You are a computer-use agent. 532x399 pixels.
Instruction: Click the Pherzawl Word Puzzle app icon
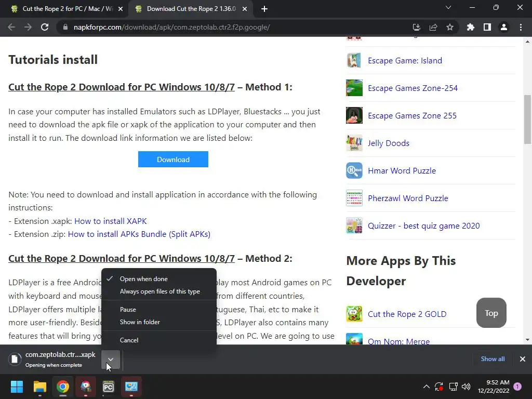click(354, 198)
